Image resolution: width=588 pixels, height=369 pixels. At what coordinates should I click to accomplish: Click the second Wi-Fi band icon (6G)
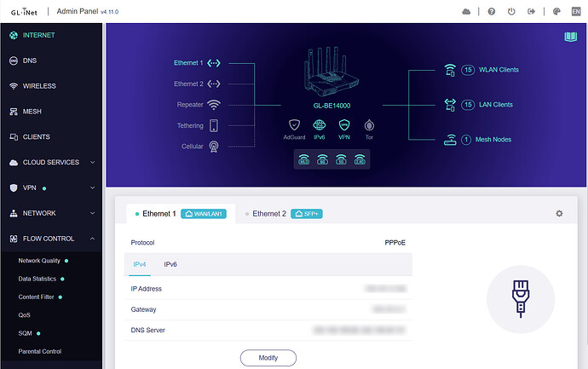(322, 159)
